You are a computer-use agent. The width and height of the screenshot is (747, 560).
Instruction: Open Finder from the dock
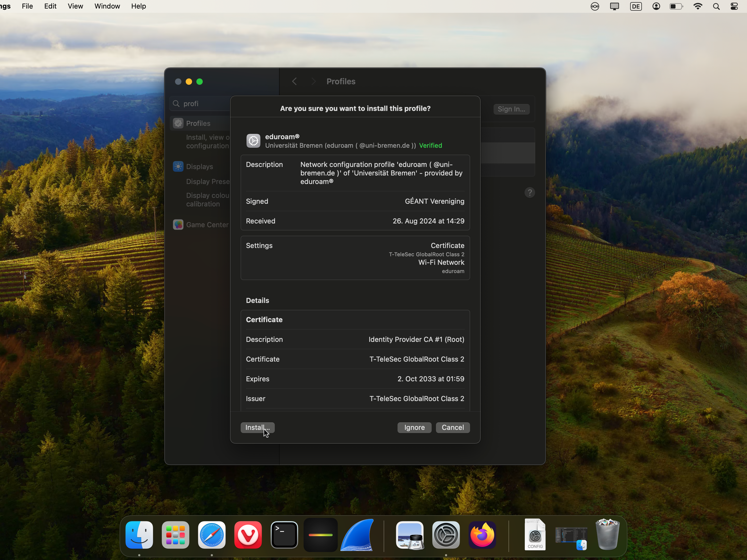coord(139,535)
